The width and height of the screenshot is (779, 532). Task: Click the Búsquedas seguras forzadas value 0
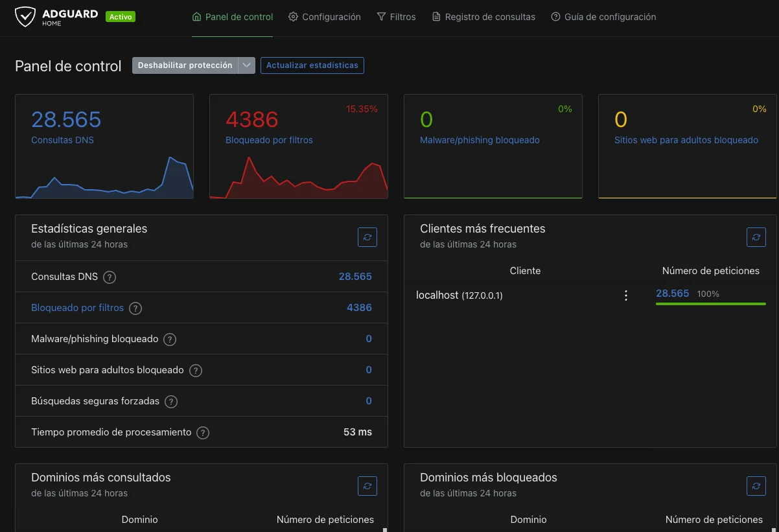[369, 401]
